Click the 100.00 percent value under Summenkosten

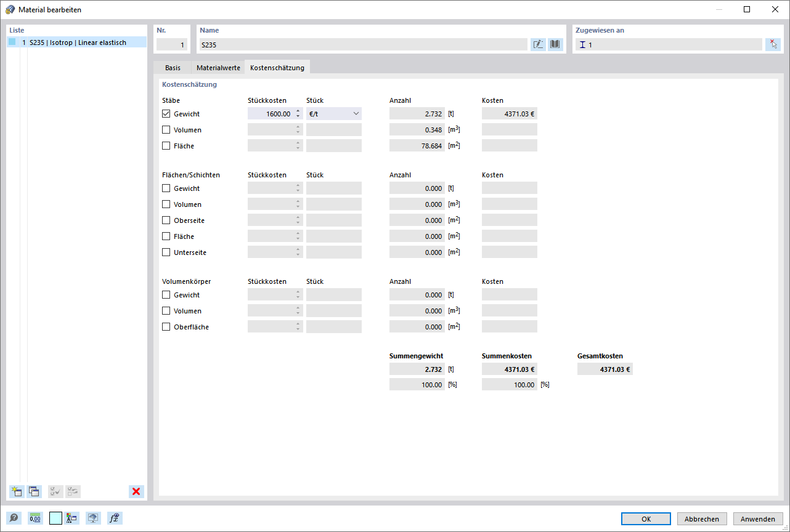click(x=510, y=385)
